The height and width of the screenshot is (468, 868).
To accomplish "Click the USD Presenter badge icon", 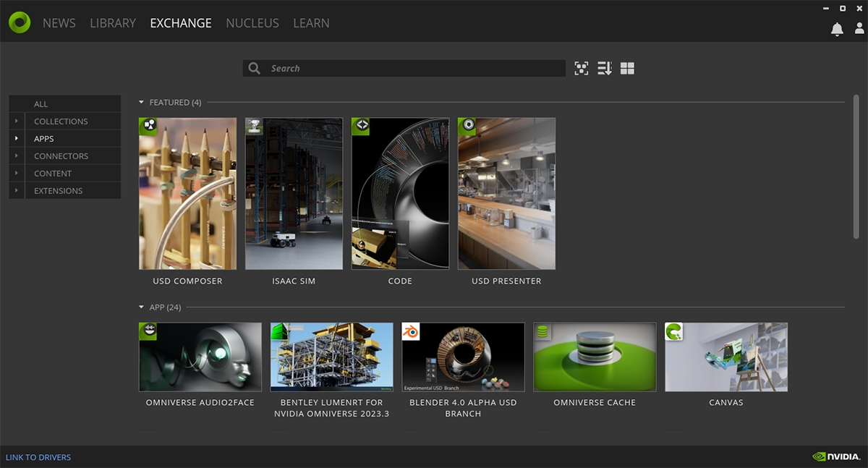I will click(467, 127).
